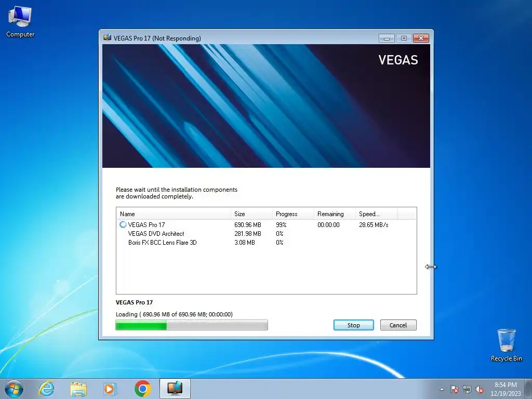This screenshot has height=399, width=532.
Task: Cancel the VEGAS installation
Action: coord(398,325)
